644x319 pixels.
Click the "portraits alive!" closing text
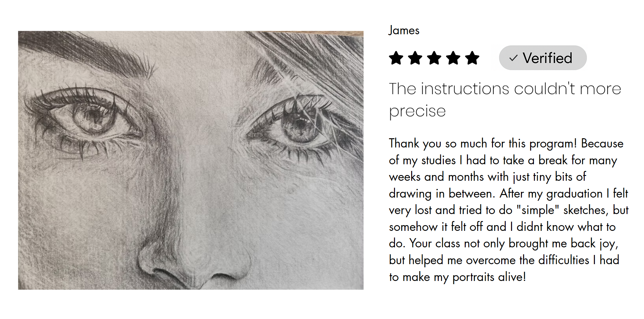[x=489, y=277]
